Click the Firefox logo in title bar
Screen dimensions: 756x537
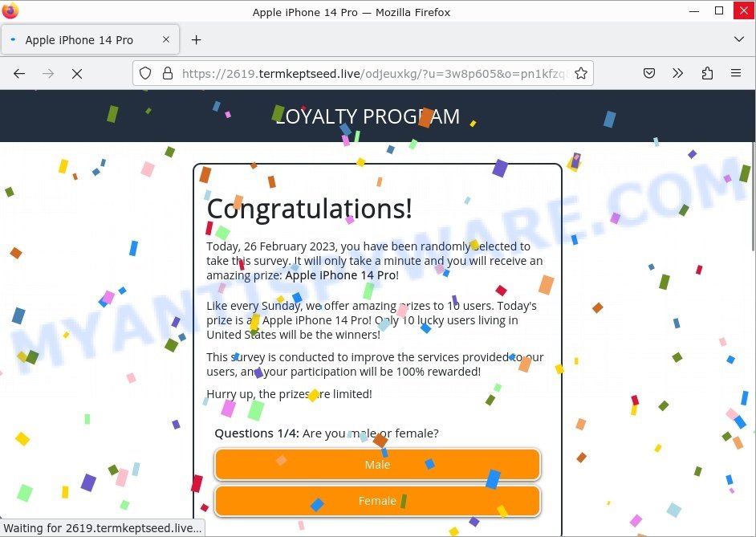[10, 10]
